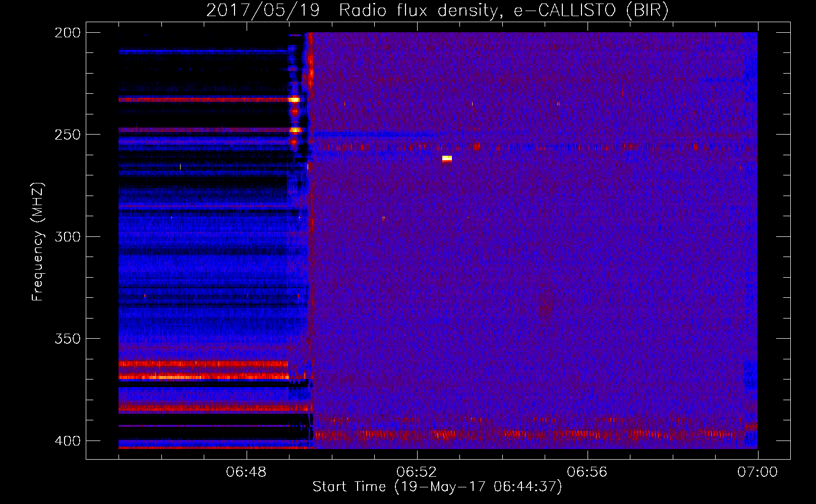
Task: Click the '07:00' time tick label
Action: point(757,472)
